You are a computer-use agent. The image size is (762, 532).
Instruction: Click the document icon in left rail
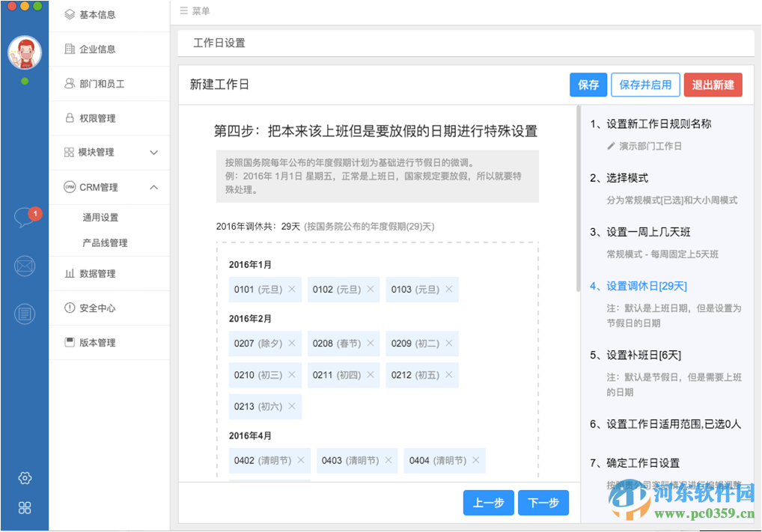pos(24,313)
